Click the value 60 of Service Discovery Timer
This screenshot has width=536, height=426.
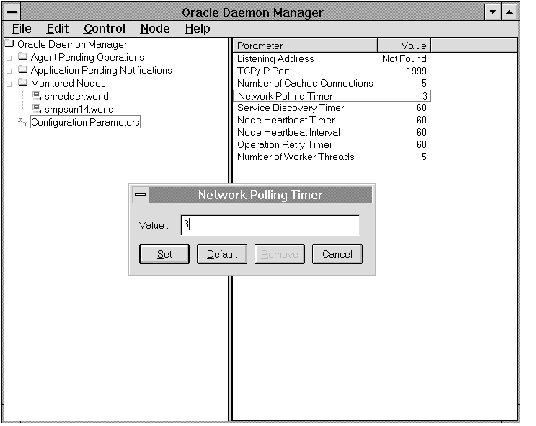pos(421,108)
